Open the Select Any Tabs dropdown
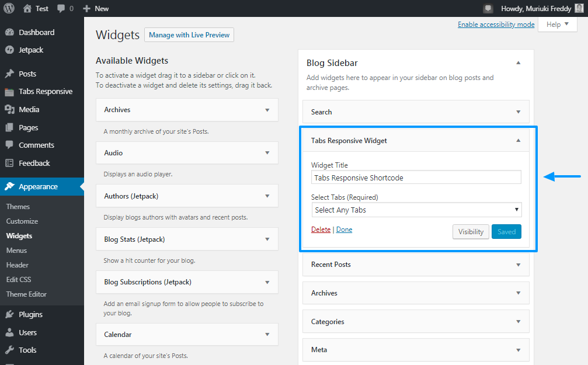 (416, 210)
